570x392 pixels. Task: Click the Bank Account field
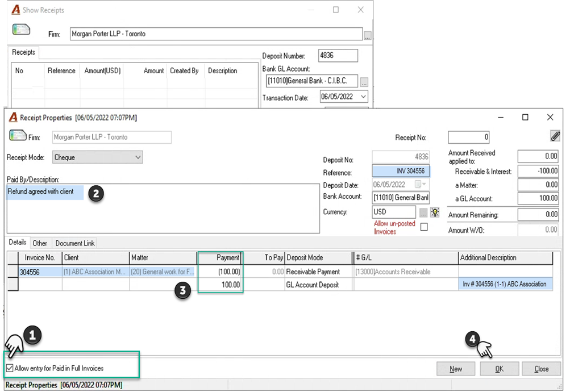401,198
